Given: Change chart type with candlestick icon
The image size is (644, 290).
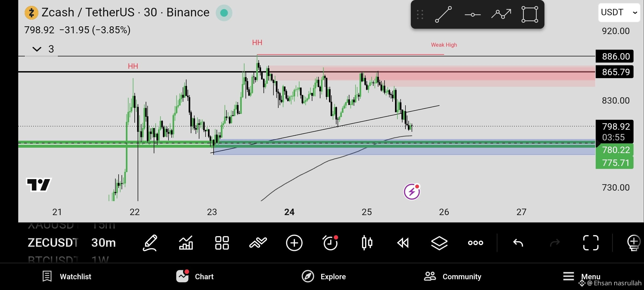Looking at the screenshot, I should coord(367,243).
